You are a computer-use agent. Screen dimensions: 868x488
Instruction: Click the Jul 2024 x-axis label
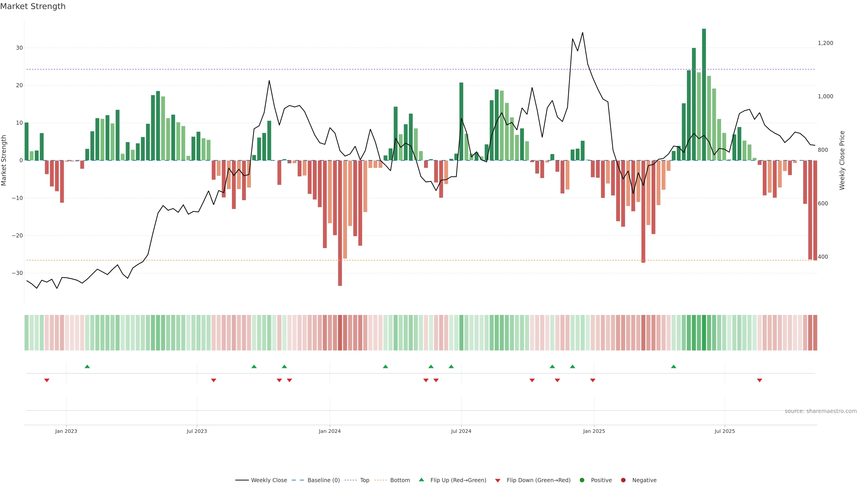click(x=461, y=431)
